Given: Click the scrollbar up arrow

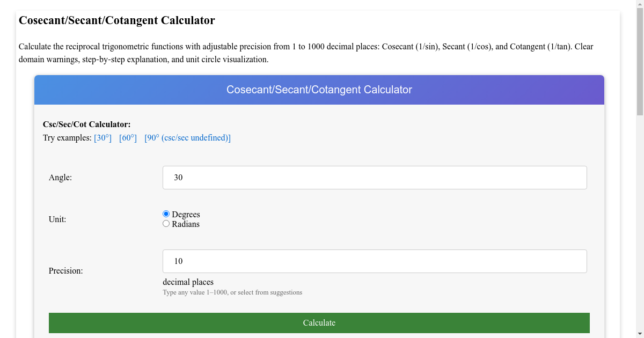Looking at the screenshot, I should [639, 4].
